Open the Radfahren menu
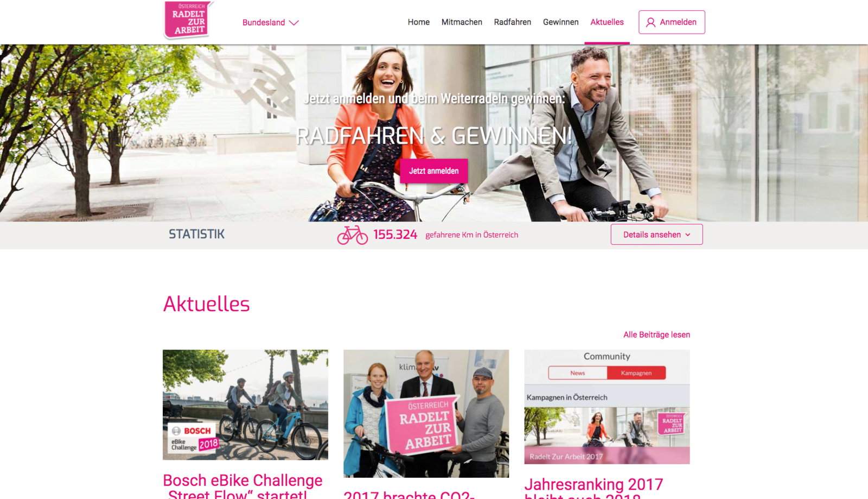 512,22
